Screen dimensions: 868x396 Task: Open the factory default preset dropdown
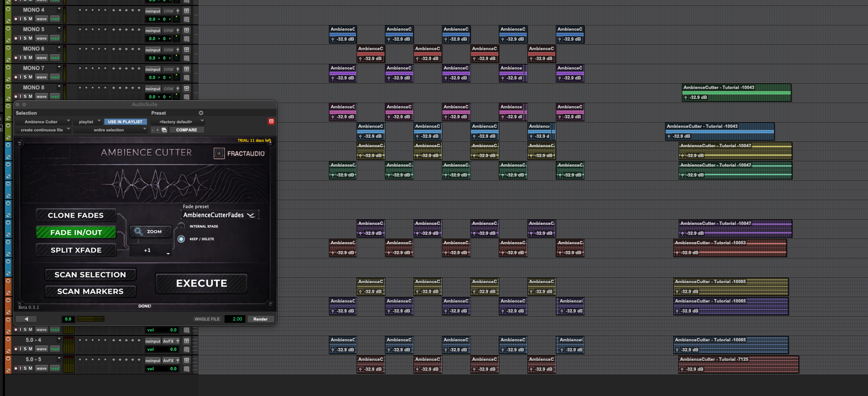click(178, 122)
